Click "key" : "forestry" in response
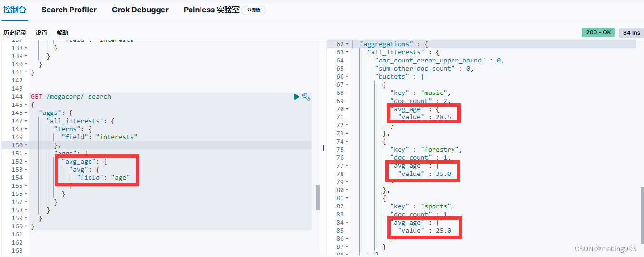Viewport: 644px width, 257px height. point(426,150)
